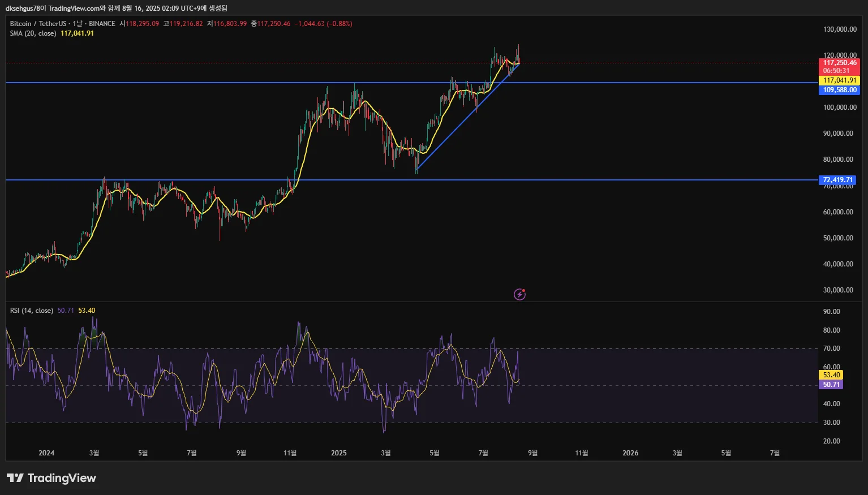Select the purple 50.71 RSI value tag
Screen dimensions: 868x495
pyautogui.click(x=831, y=385)
